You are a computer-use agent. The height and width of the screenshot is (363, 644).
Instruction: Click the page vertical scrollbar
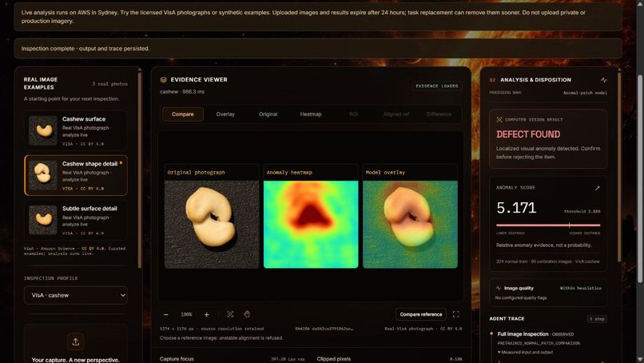tap(640, 179)
